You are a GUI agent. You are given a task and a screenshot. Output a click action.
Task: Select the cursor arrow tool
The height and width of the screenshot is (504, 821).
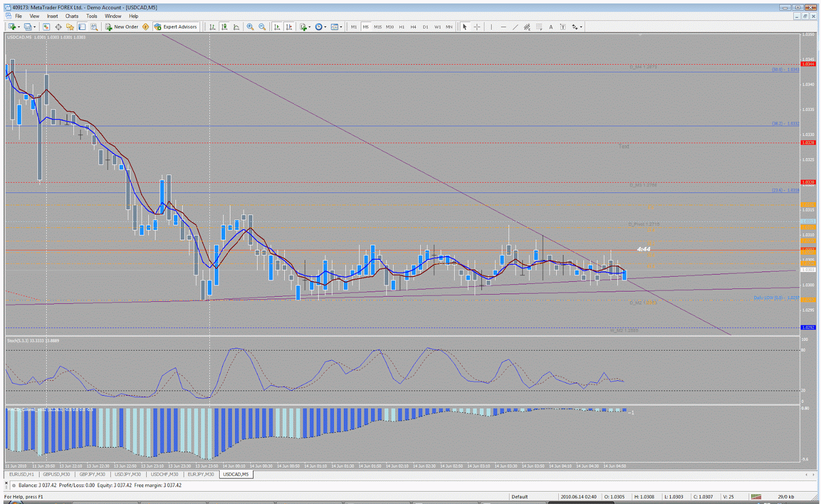coord(465,27)
